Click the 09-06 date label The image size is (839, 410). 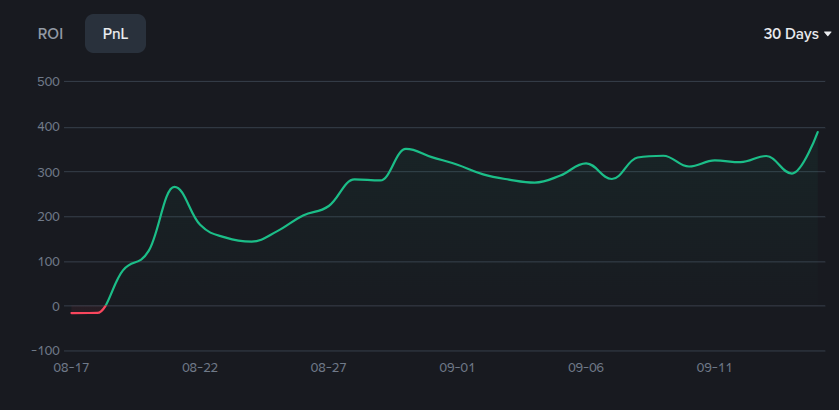(586, 368)
